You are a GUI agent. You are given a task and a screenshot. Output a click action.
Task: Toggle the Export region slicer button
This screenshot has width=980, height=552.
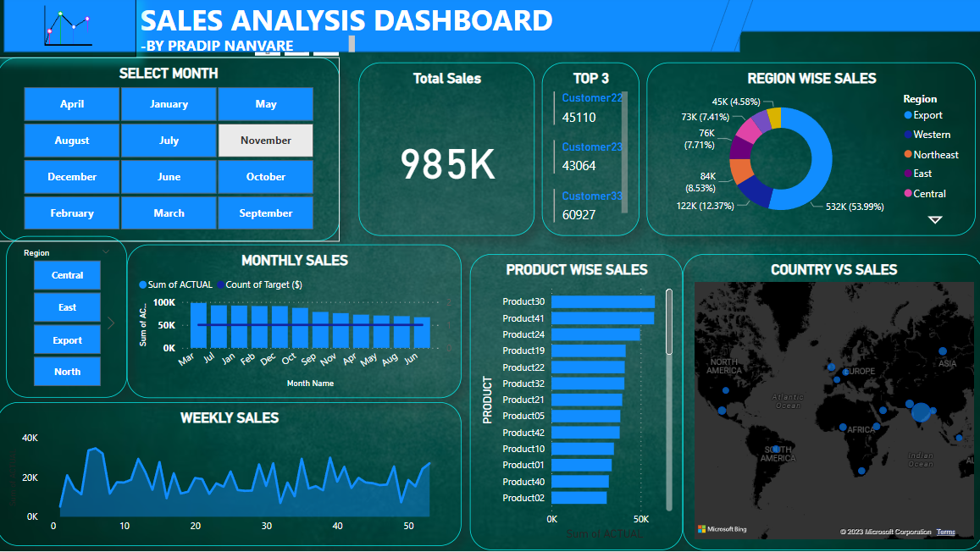coord(67,340)
